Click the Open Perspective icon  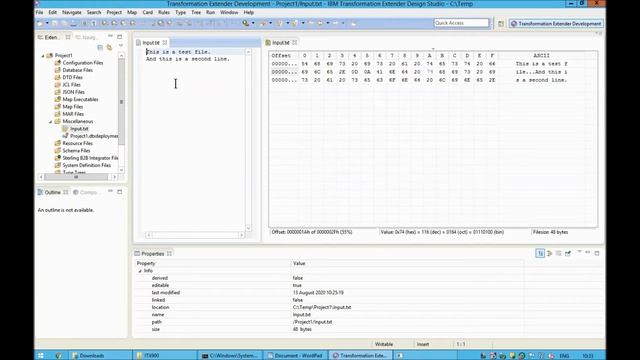click(501, 24)
